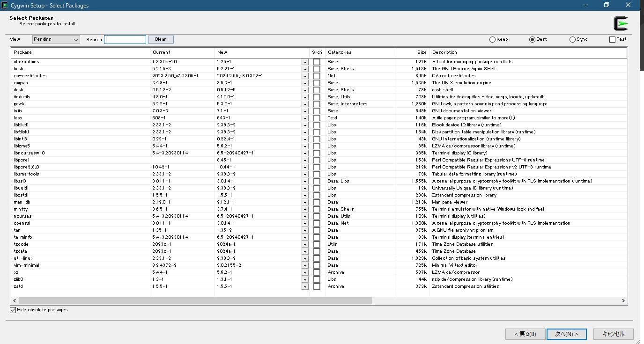Check Src? box for bash package
This screenshot has height=344, width=644.
pos(317,69)
